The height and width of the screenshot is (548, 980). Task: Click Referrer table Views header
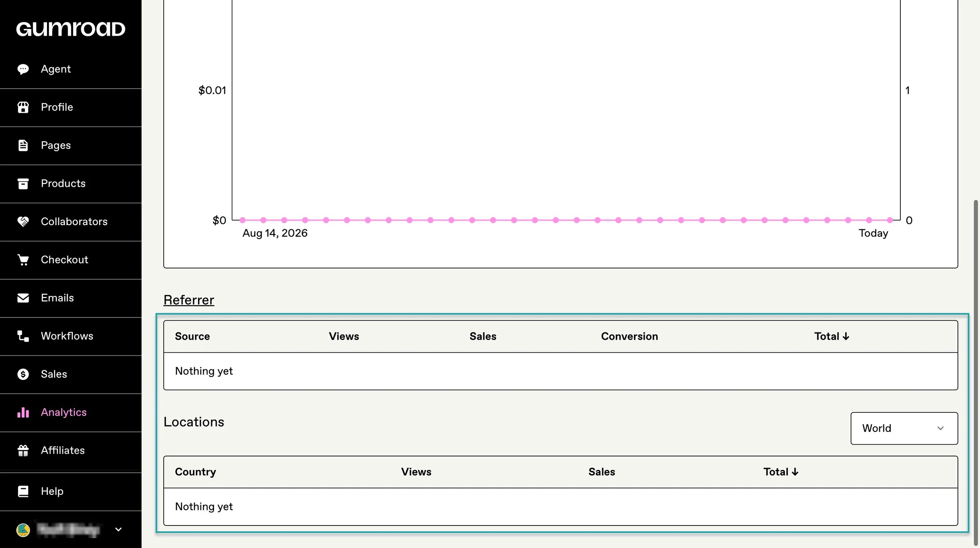coord(344,336)
